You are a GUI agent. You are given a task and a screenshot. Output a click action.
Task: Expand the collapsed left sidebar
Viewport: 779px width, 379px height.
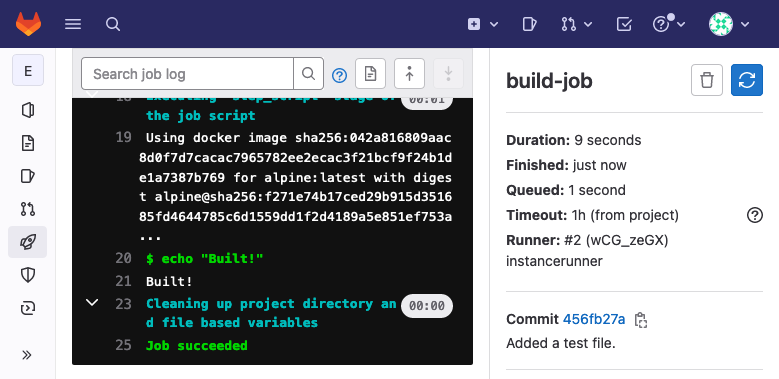(27, 355)
